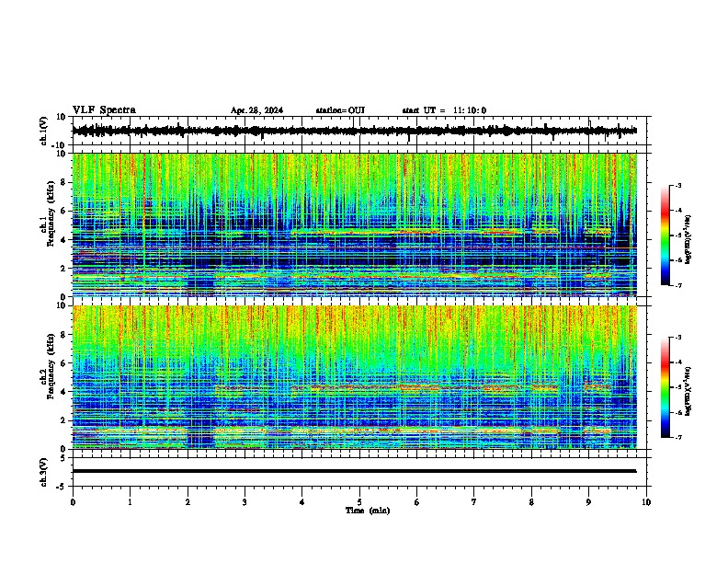Screen dimensions: 728x563
Task: Click time axis tick label 7
Action: click(x=474, y=502)
